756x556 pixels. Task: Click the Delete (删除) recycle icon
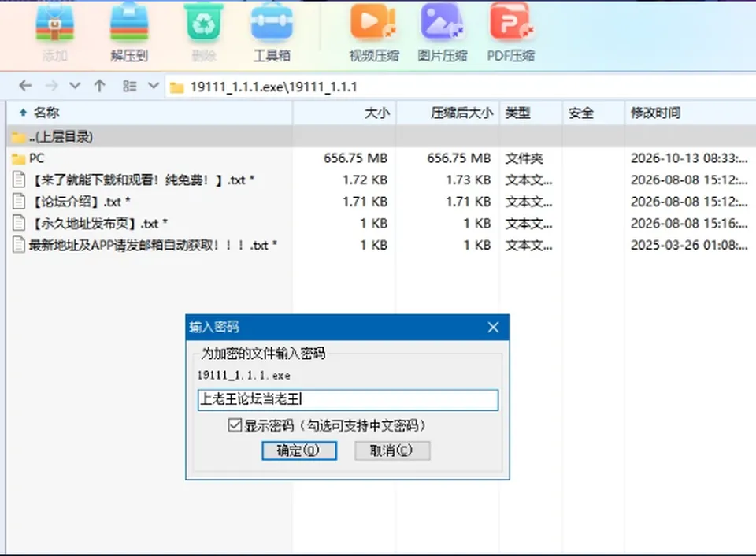204,23
